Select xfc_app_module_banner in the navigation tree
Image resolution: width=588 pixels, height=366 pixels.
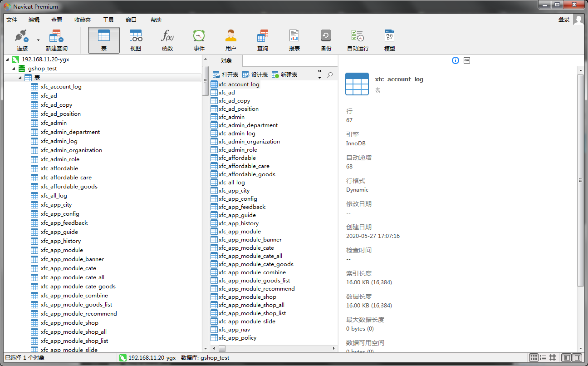72,259
